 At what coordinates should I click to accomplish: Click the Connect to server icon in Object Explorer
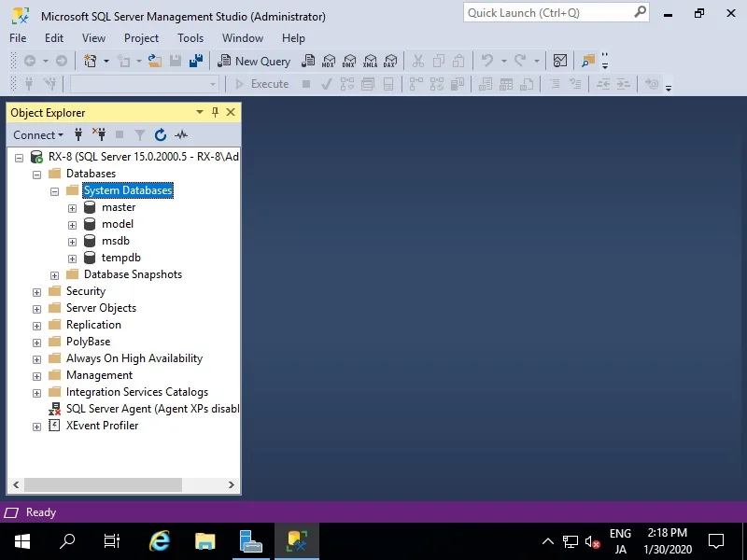[78, 134]
